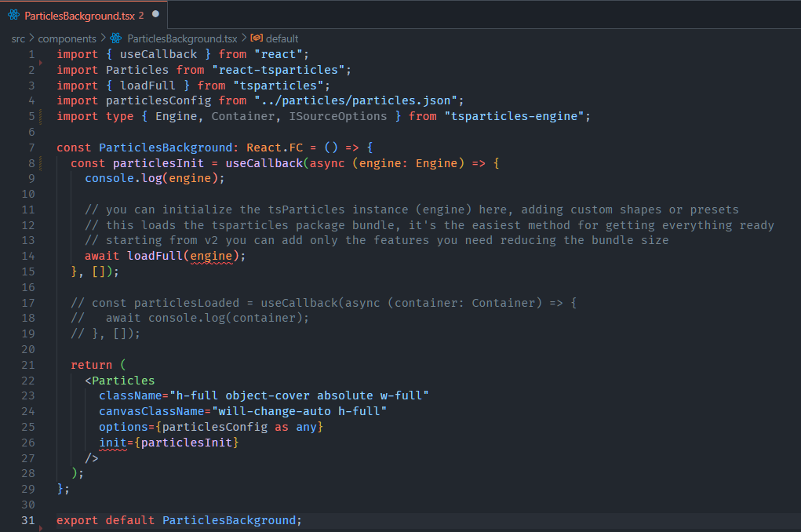Click the yellow change marker beside line 8
This screenshot has width=801, height=532.
(x=42, y=162)
